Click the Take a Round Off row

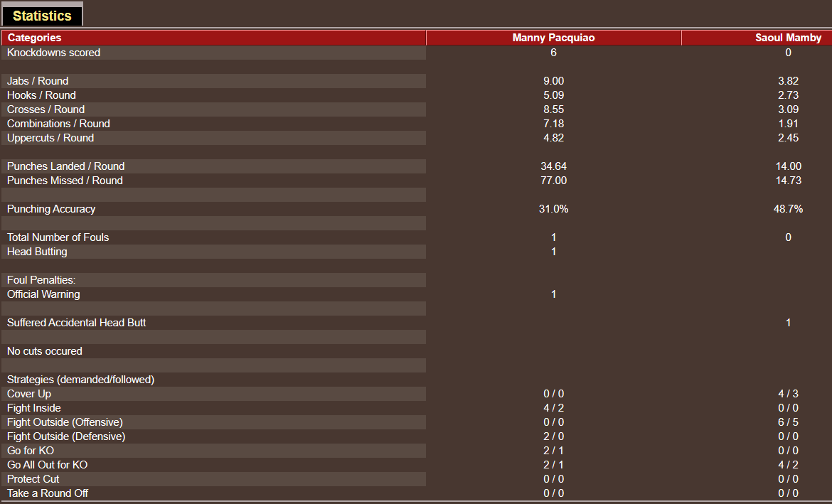[x=47, y=493]
